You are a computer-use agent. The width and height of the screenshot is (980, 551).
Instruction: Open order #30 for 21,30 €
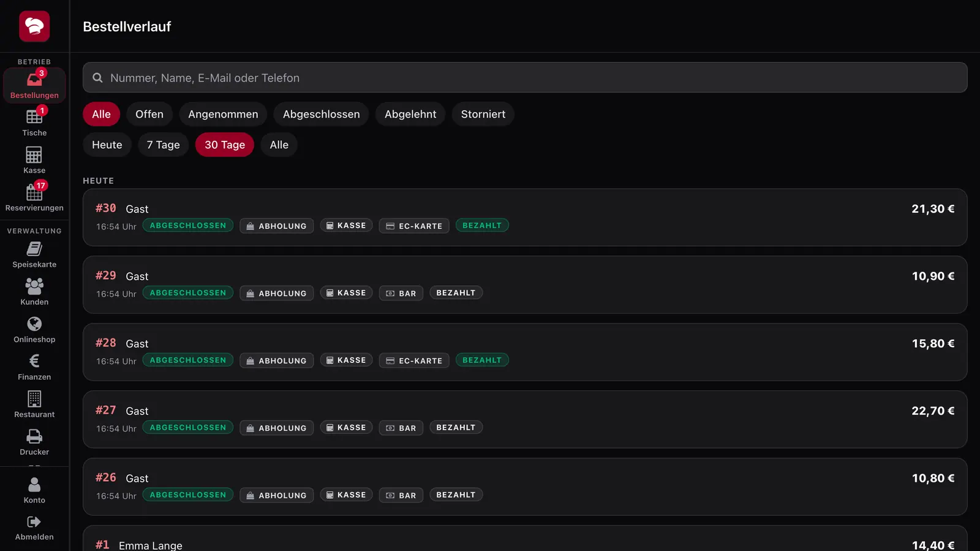[x=525, y=217]
